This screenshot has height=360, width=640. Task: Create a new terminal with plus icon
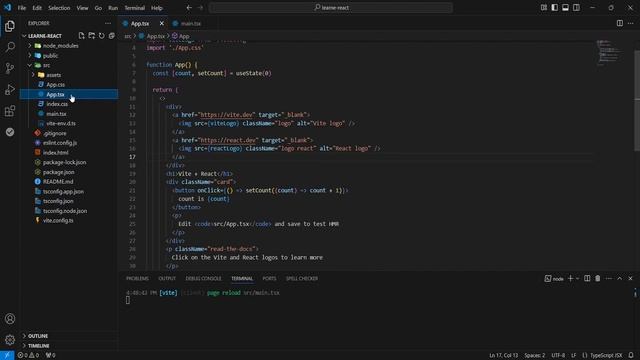(570, 278)
